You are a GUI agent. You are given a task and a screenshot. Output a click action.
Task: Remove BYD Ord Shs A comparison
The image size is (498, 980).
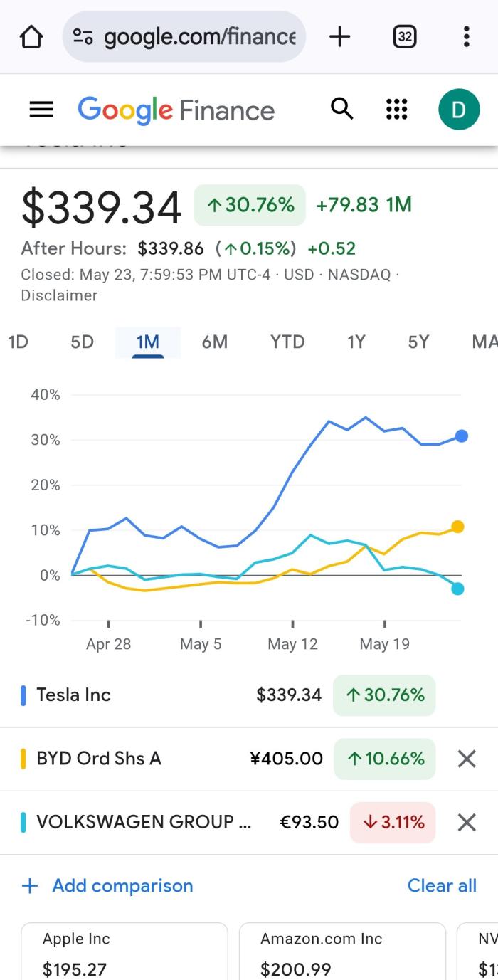pos(467,759)
